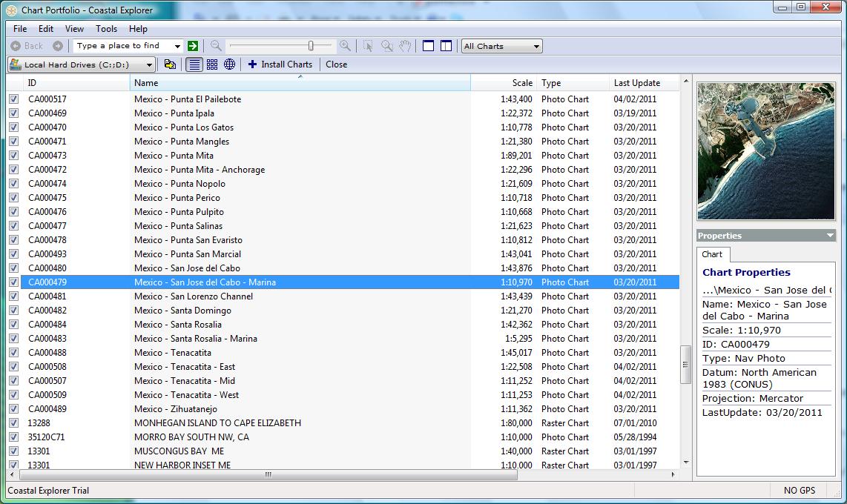Sort chart list by Name column
The width and height of the screenshot is (847, 504).
[300, 83]
